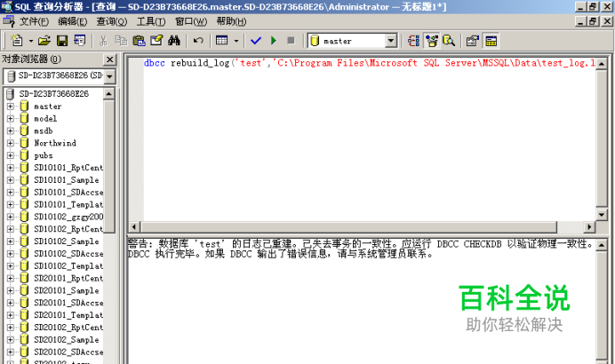Screen dimensions: 615x364
Task: Click the msdb database yellow icon
Action: 24,131
